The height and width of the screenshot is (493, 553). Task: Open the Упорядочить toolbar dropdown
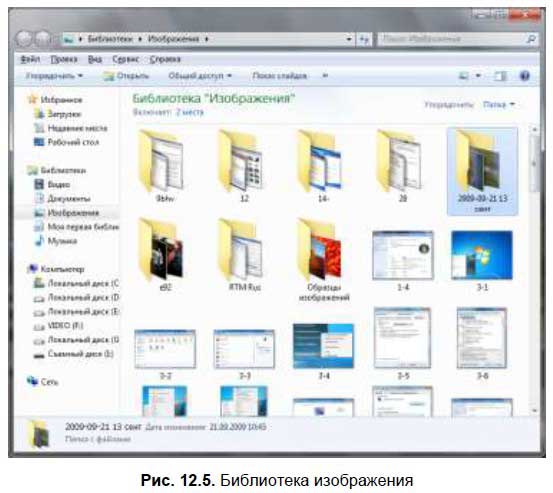pos(54,76)
